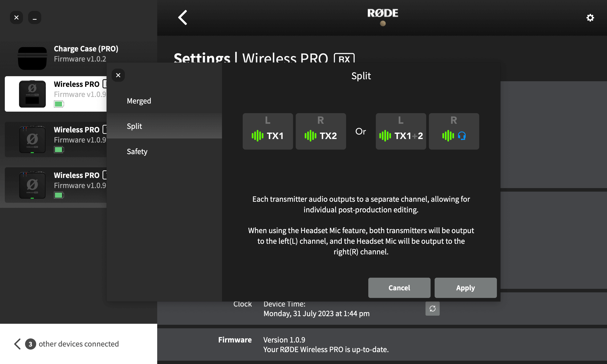Select the Split output mode
Screen dimensions: 607x364
pyautogui.click(x=134, y=126)
